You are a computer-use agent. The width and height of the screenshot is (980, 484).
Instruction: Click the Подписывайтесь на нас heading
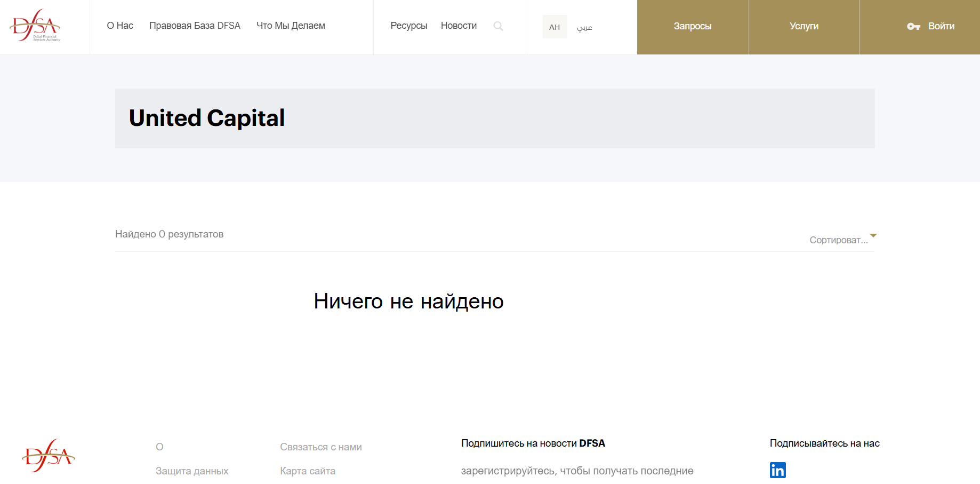[825, 443]
